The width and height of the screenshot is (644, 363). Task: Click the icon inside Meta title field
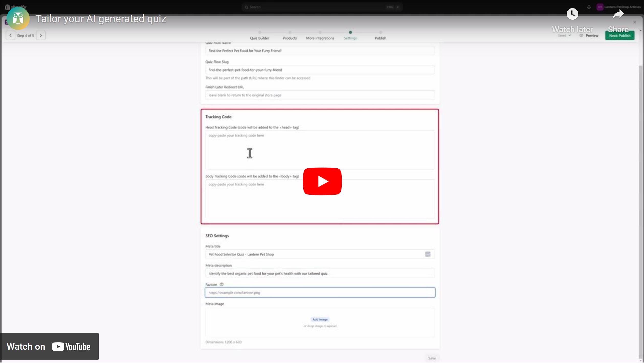428,255
